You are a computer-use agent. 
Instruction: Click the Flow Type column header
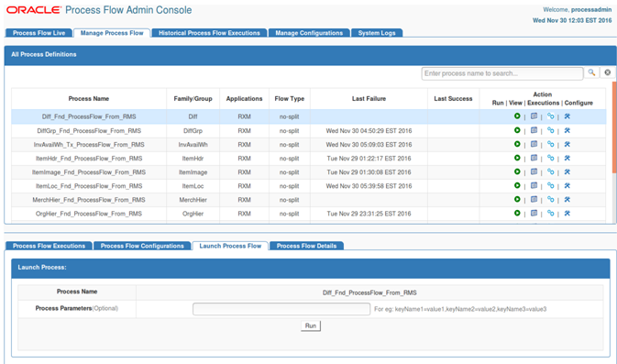tap(290, 99)
